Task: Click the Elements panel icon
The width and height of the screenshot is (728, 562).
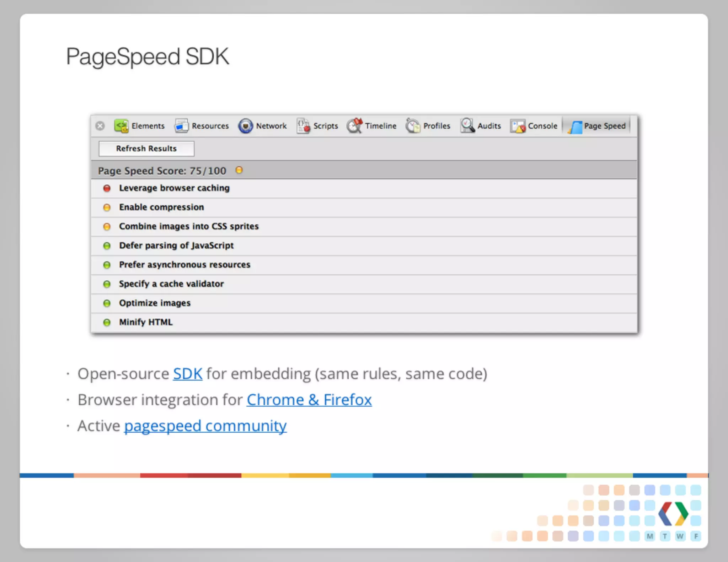Action: [121, 126]
